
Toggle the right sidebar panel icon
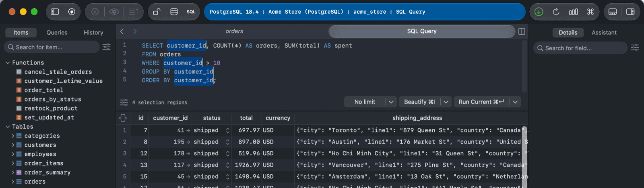pos(630,12)
